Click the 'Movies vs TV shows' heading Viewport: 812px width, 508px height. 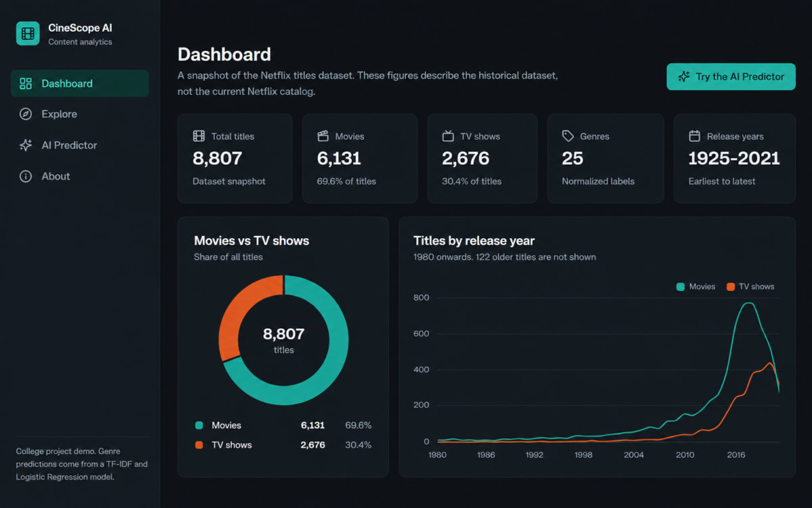tap(252, 241)
